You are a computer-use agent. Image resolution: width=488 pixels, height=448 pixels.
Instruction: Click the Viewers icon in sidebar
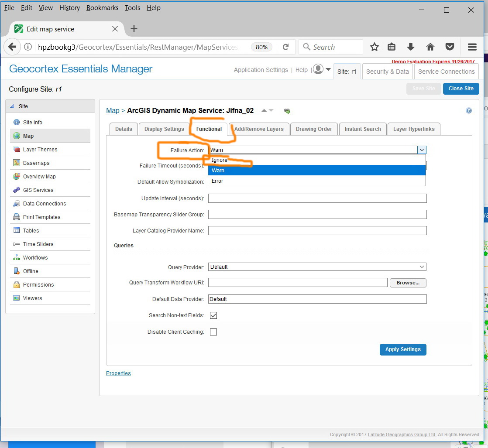(x=17, y=298)
